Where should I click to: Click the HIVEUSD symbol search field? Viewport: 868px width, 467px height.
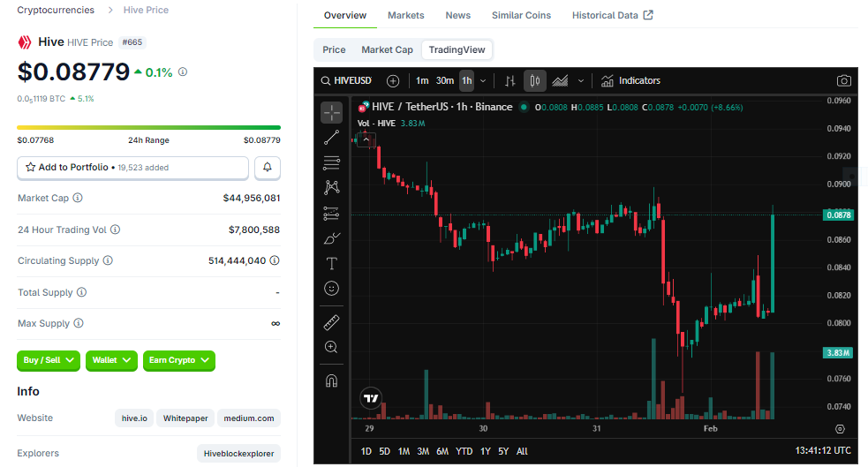point(346,80)
